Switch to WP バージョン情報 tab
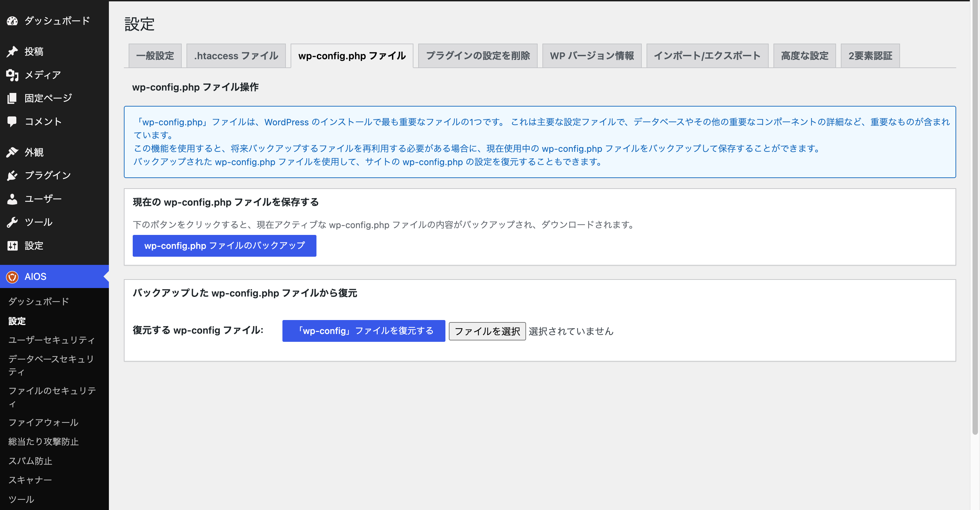This screenshot has width=980, height=510. (592, 56)
